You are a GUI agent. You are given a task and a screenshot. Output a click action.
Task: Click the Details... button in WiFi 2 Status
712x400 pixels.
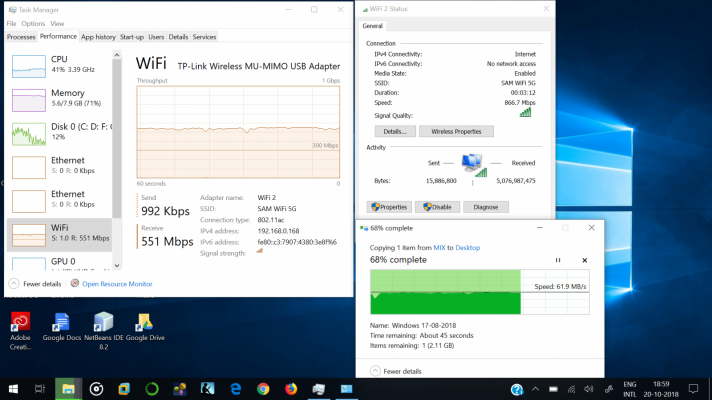(x=395, y=131)
